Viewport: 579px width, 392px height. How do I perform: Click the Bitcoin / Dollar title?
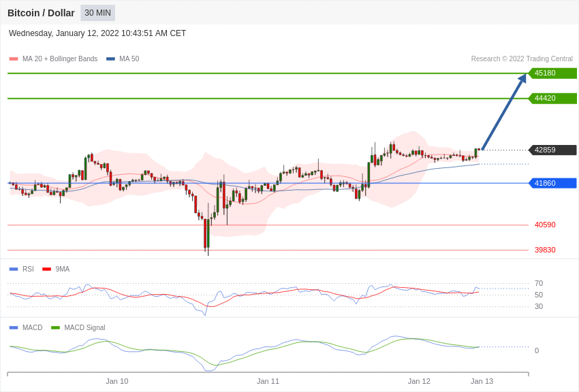click(41, 13)
